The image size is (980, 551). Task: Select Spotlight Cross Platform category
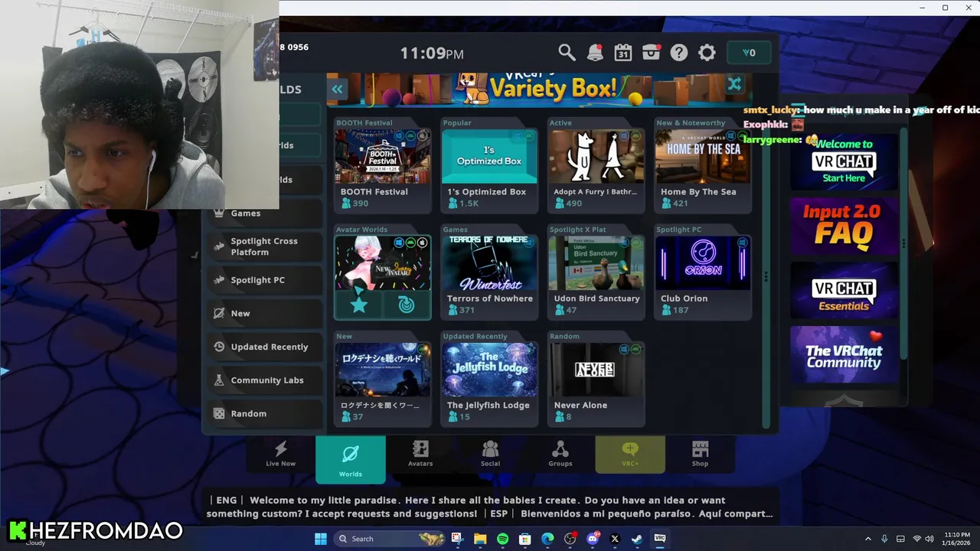click(x=265, y=246)
